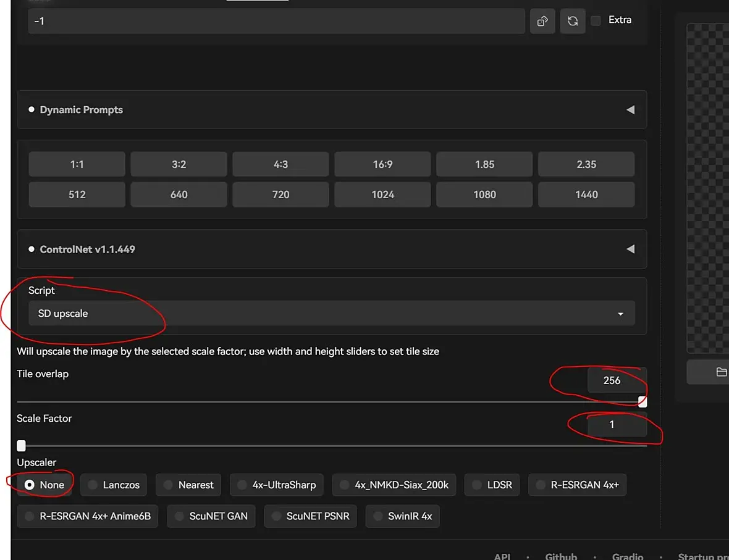Viewport: 729px width, 560px height.
Task: Click the Tile overlap value field 256
Action: tap(617, 380)
